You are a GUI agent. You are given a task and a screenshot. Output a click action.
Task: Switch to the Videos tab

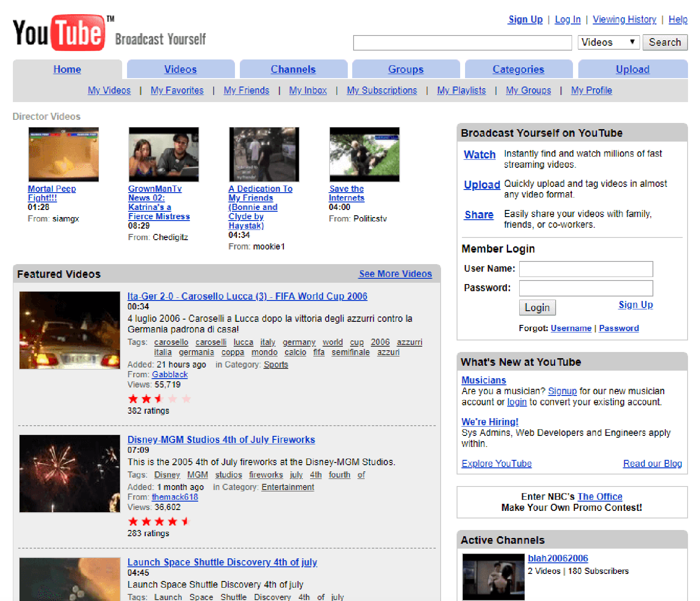click(x=180, y=69)
